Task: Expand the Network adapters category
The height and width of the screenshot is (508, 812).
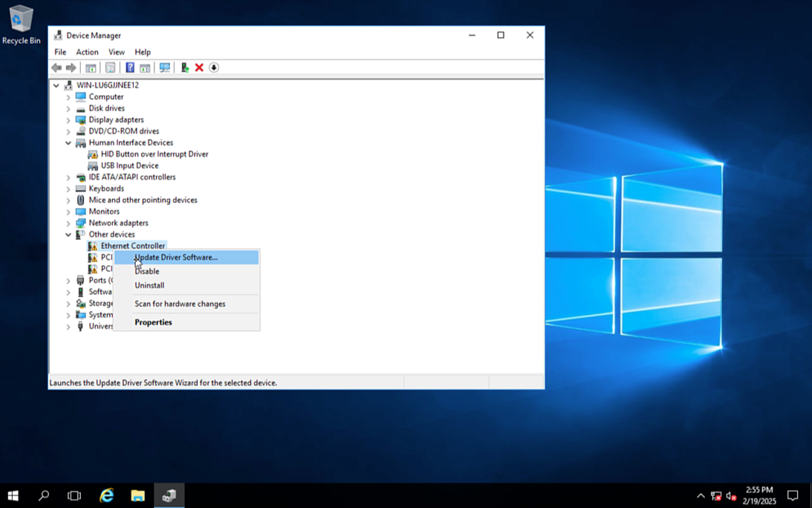Action: click(x=68, y=224)
